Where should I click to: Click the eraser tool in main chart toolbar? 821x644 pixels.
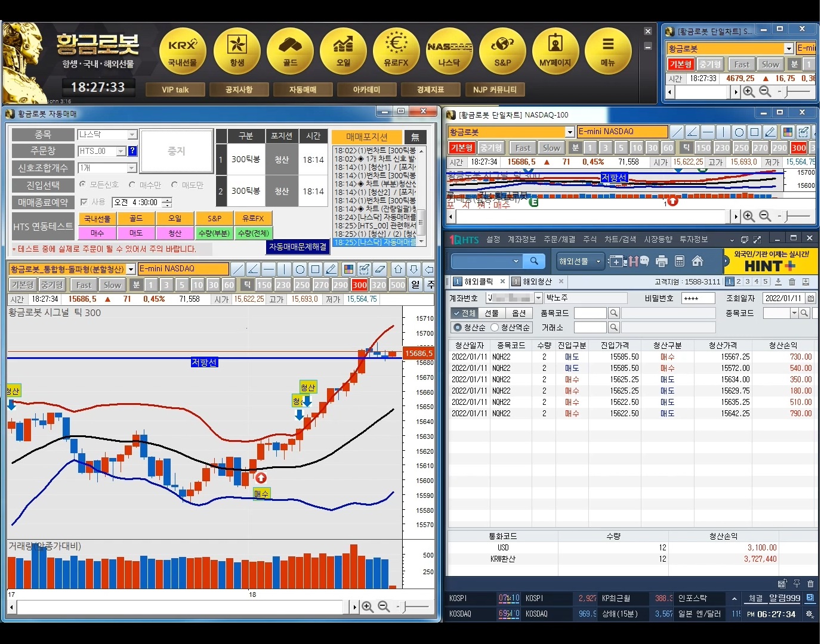(379, 269)
